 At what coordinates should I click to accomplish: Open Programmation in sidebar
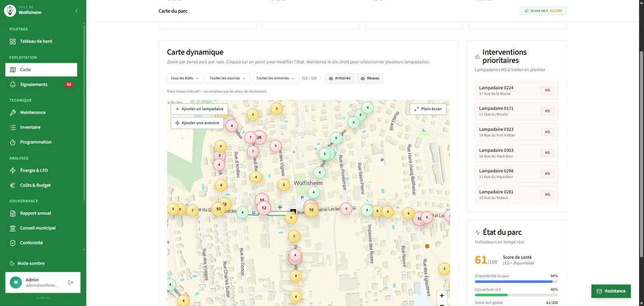coord(41,142)
